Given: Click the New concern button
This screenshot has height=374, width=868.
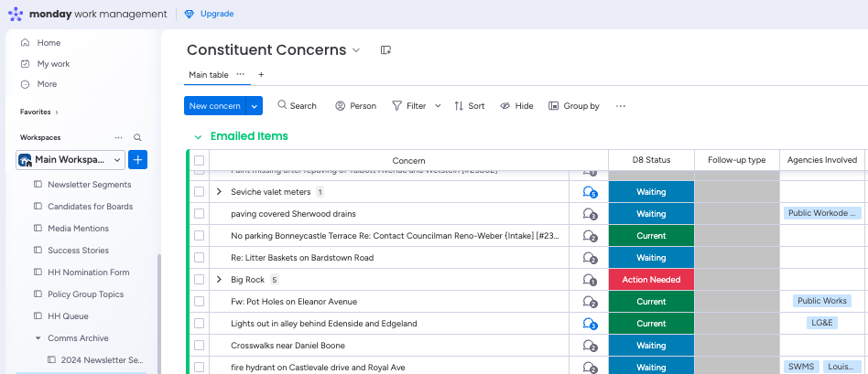Looking at the screenshot, I should (x=215, y=106).
